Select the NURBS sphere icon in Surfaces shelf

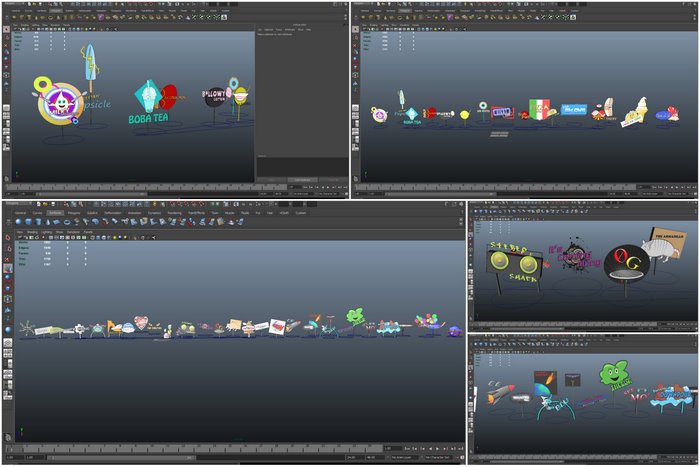pyautogui.click(x=18, y=221)
